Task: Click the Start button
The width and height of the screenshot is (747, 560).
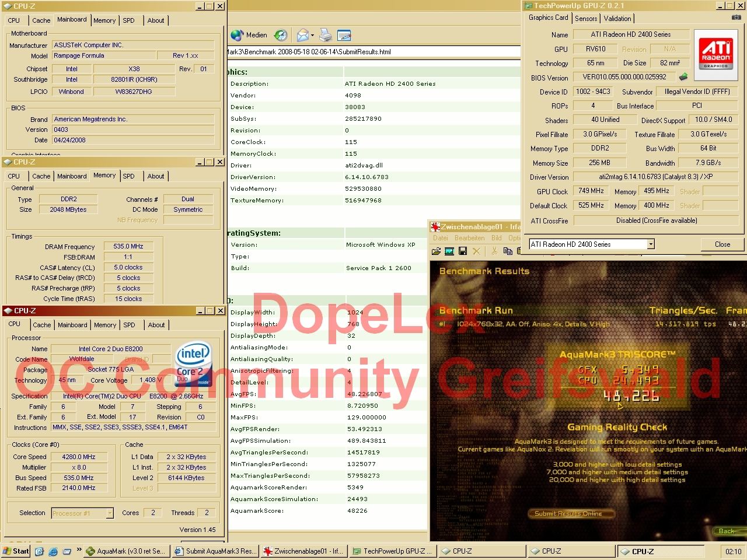Action: [16, 551]
